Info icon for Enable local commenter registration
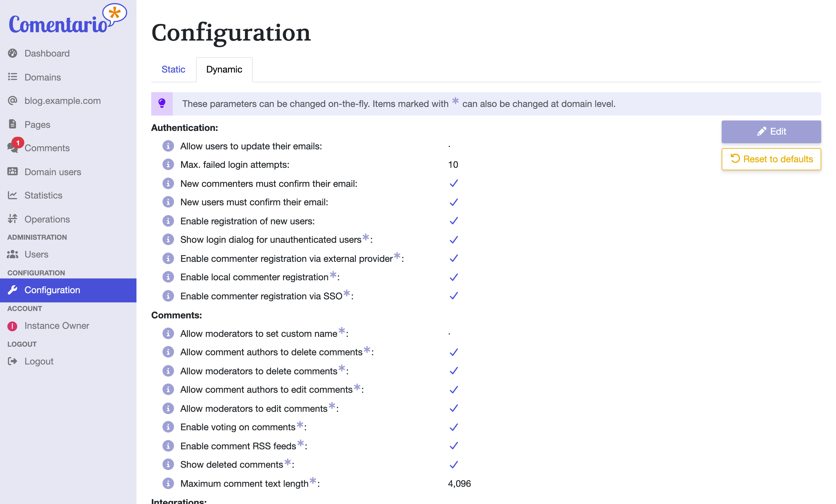 (168, 277)
